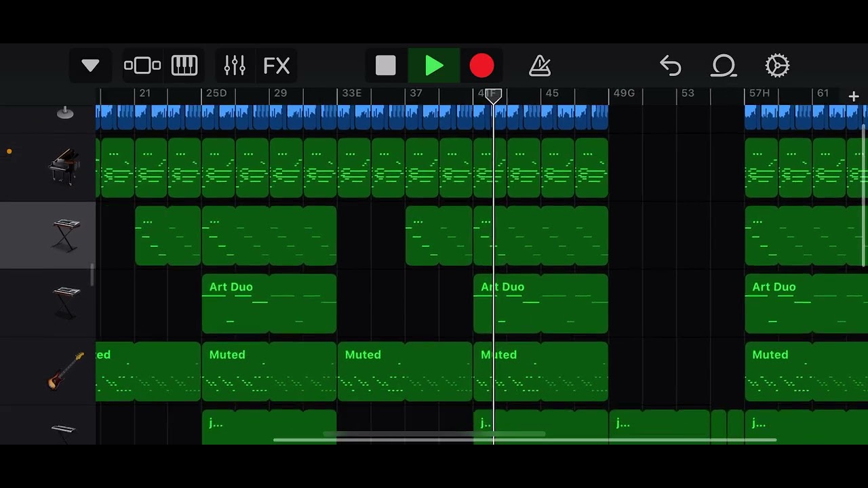
Task: Select the Muted bass region at bar 33
Action: [405, 371]
